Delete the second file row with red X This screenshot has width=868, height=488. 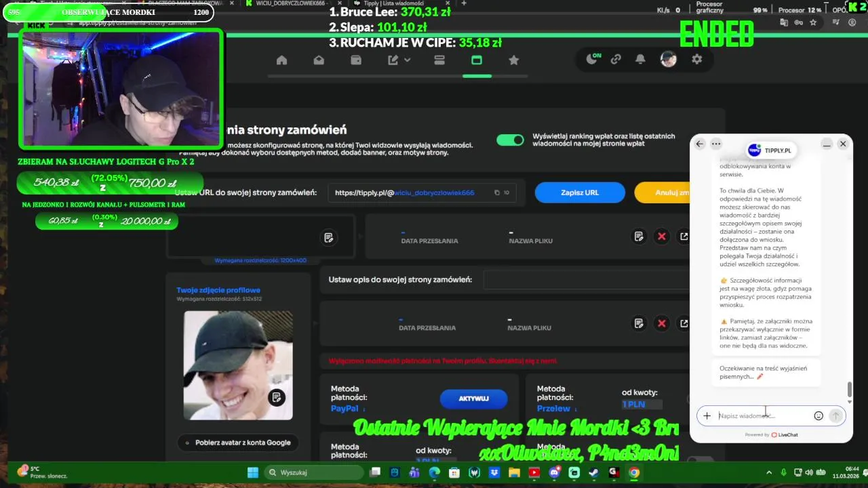pyautogui.click(x=662, y=323)
